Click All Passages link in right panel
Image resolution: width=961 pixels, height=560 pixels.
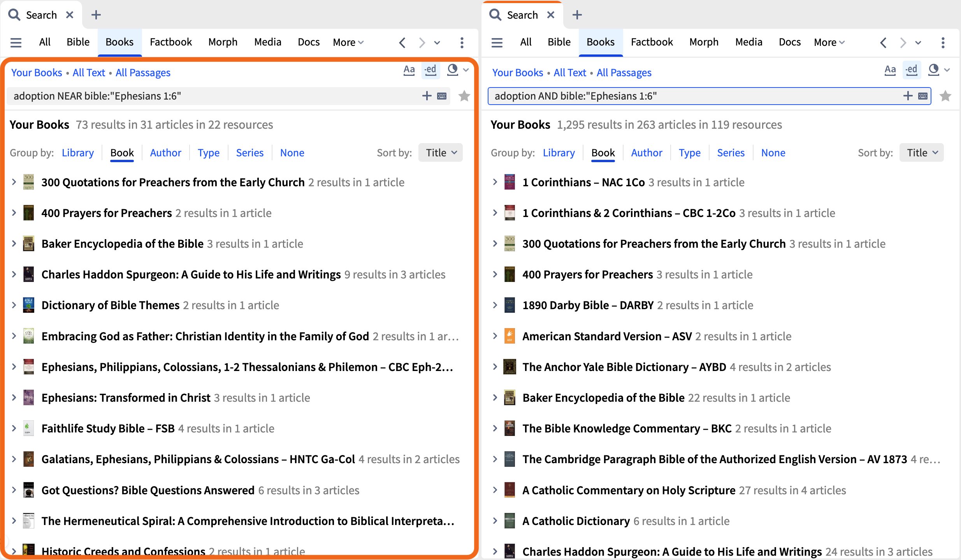[x=624, y=72]
